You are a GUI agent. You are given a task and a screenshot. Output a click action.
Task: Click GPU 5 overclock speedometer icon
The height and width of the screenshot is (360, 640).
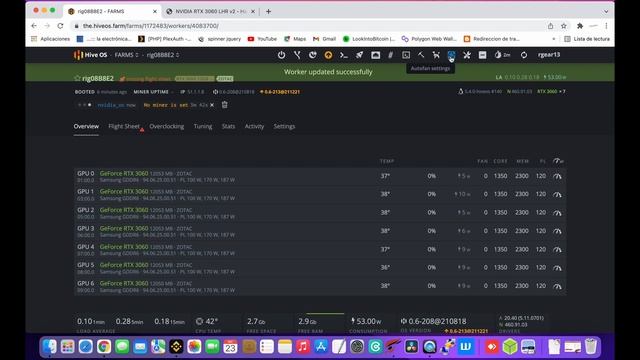pyautogui.click(x=557, y=268)
